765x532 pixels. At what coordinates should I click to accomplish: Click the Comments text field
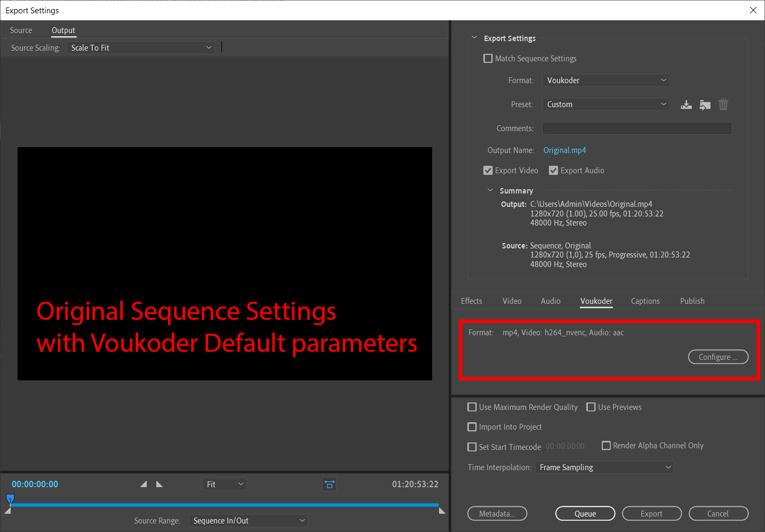pos(637,128)
